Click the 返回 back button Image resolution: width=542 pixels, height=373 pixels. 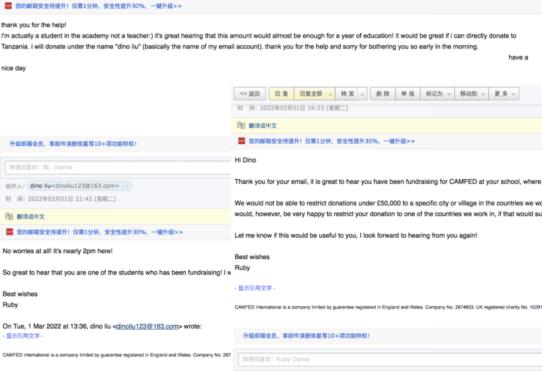point(250,94)
